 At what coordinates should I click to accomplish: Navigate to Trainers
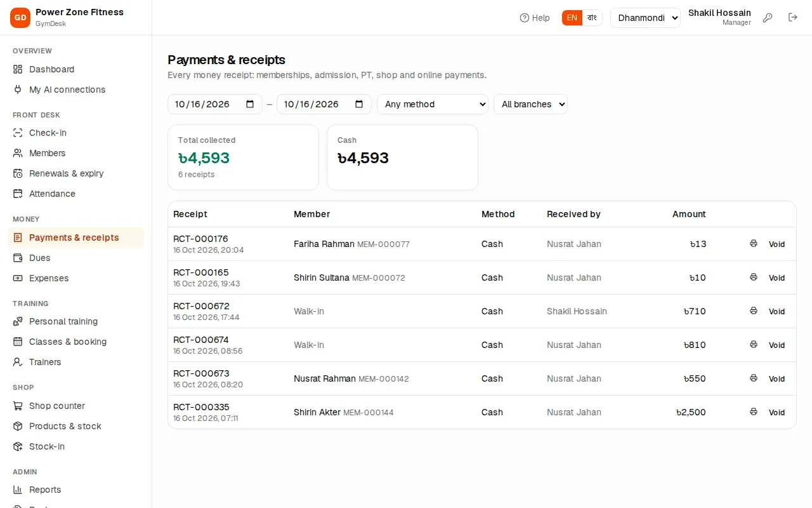pyautogui.click(x=76, y=362)
